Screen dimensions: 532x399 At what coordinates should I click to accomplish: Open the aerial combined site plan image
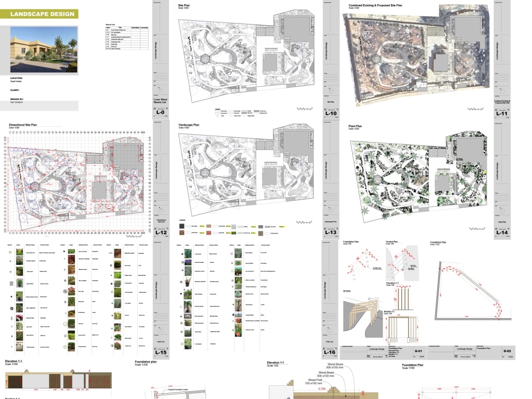[x=417, y=55]
